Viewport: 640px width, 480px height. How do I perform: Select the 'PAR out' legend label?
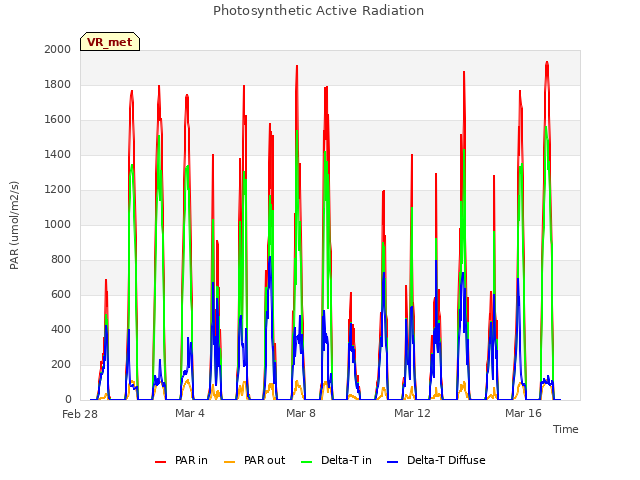coord(264,460)
